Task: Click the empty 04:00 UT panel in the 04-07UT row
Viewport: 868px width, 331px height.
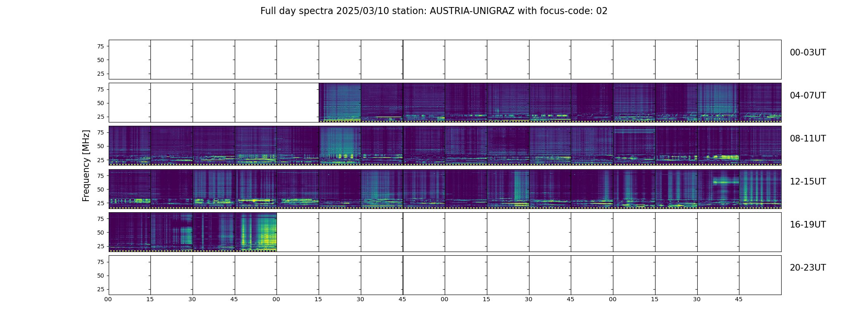Action: click(x=130, y=103)
